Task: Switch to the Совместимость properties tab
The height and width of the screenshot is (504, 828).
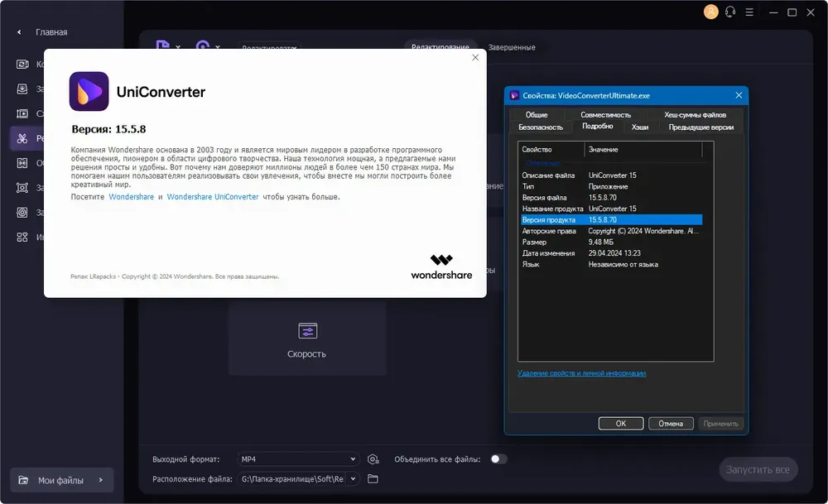Action: tap(606, 114)
